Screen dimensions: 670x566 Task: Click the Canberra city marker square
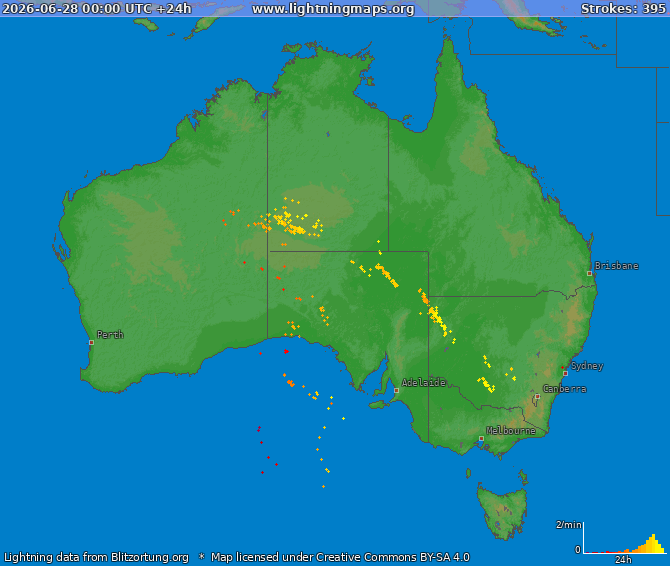(x=538, y=397)
